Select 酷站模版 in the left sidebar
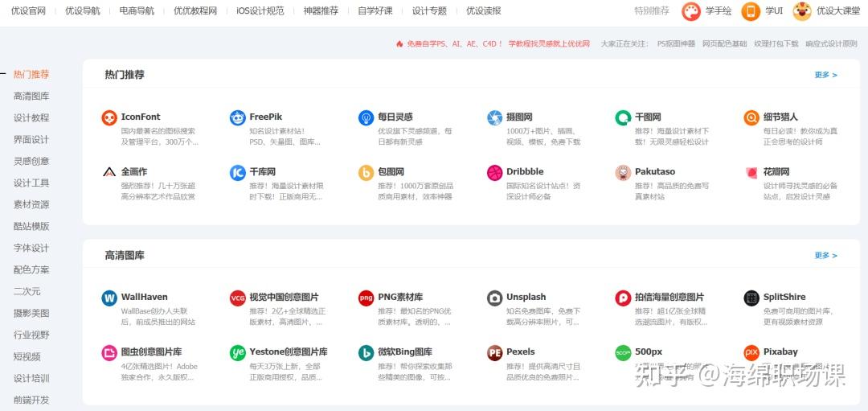Screen dimensions: 868x411 pos(31,226)
